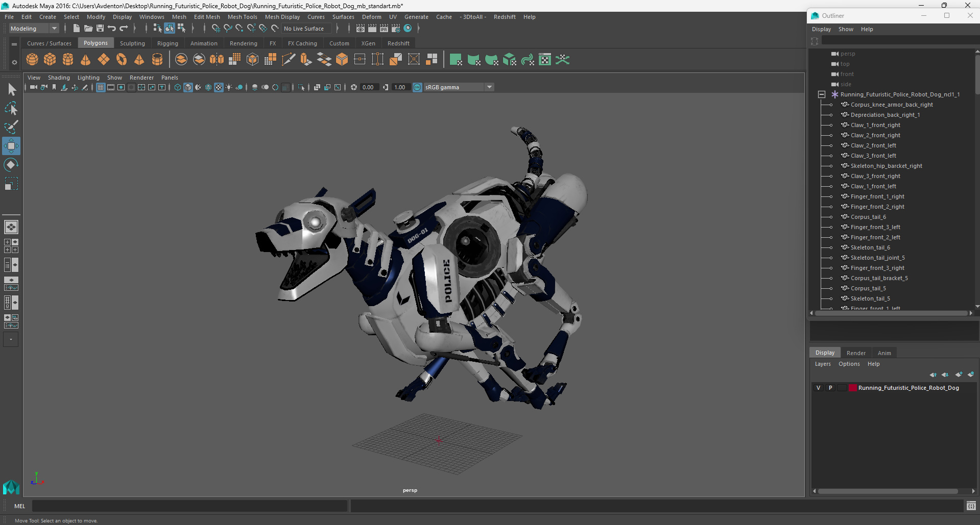Create a polygon torus from the shelf
Image resolution: width=980 pixels, height=525 pixels.
122,60
